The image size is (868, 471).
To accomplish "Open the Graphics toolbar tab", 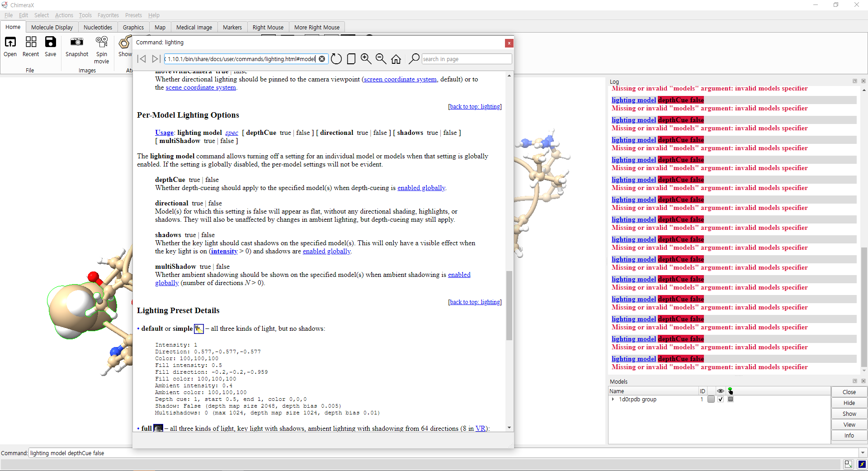I will 133,27.
